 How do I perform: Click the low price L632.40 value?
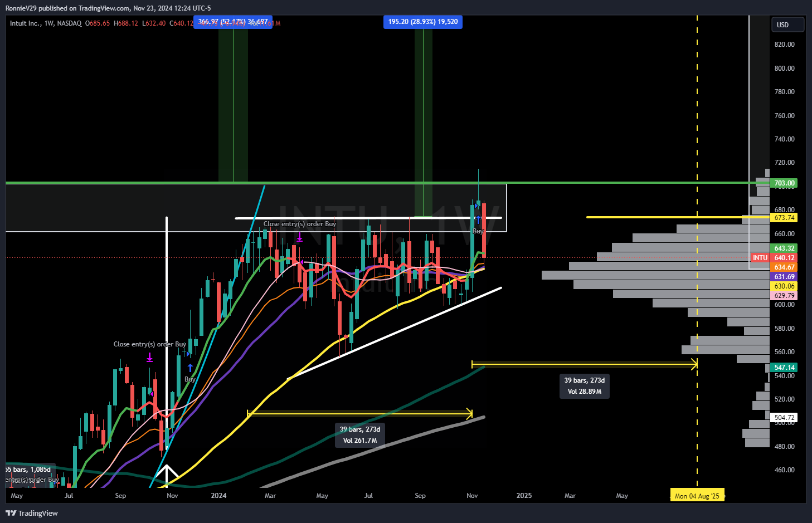pos(154,23)
